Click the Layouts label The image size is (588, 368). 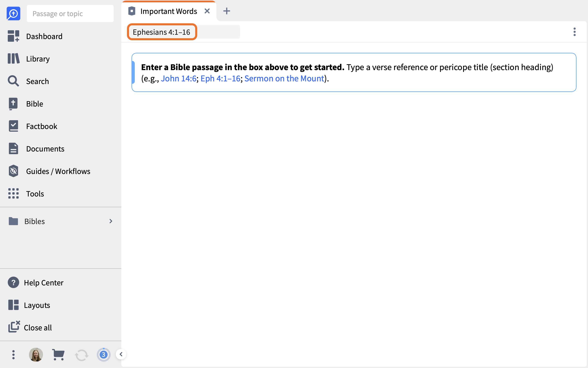coord(37,305)
